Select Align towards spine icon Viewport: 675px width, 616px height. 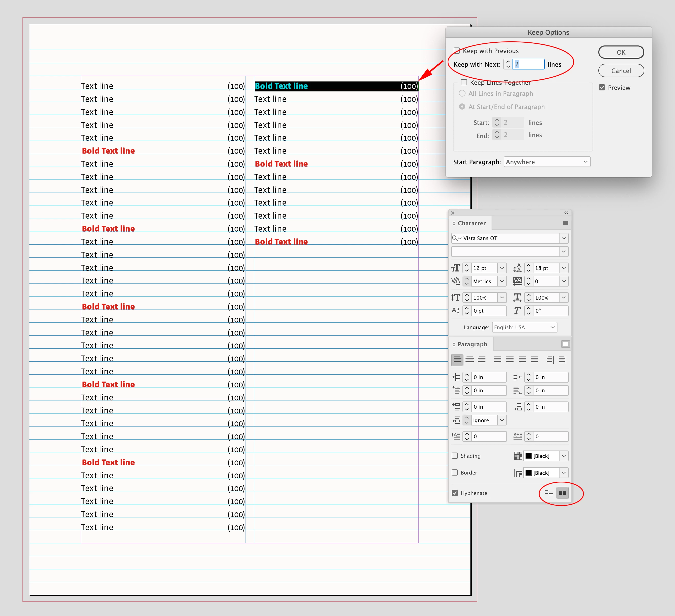(550, 360)
